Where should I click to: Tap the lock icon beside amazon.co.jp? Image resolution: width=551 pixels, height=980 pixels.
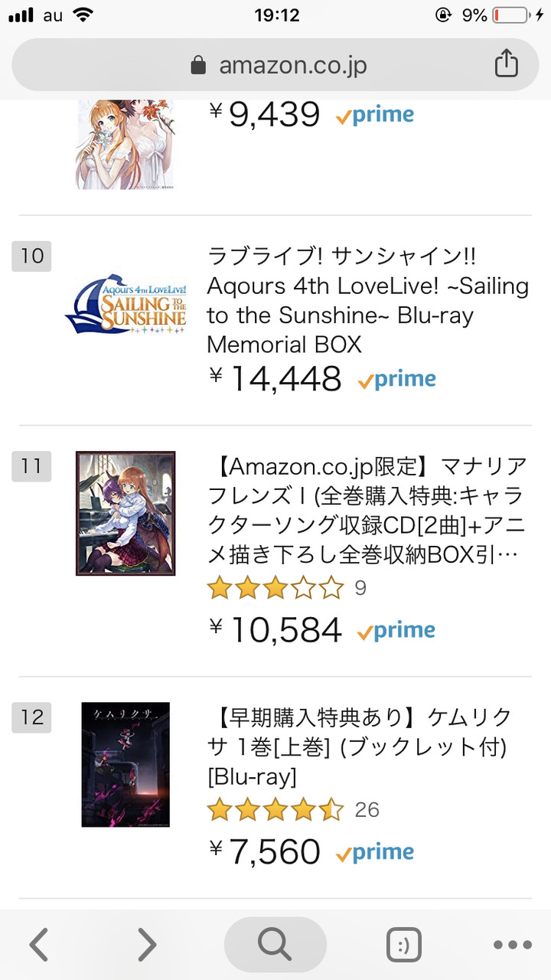tap(198, 65)
